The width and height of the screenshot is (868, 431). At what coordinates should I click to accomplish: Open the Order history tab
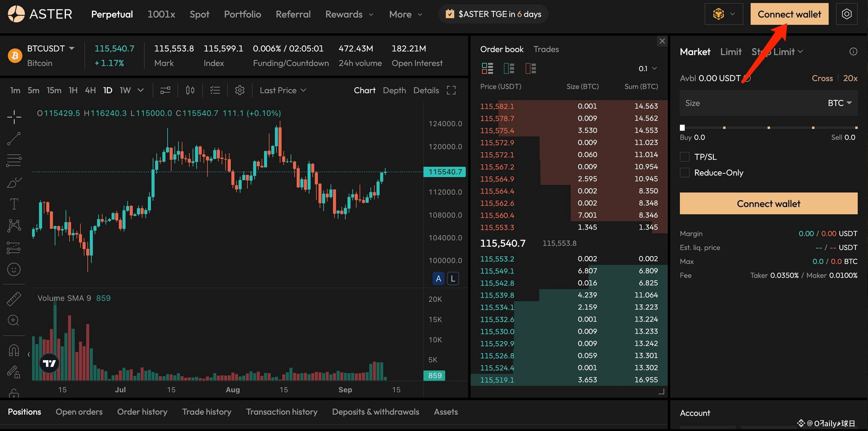point(142,412)
